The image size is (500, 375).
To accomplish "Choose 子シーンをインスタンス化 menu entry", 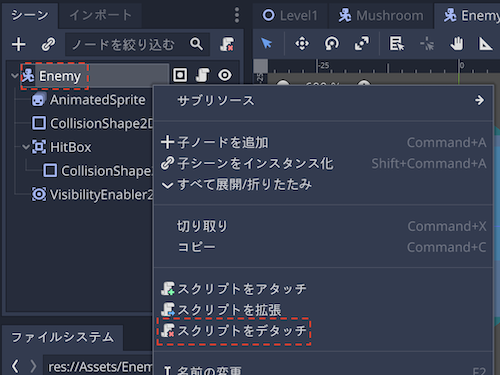I will [323, 164].
